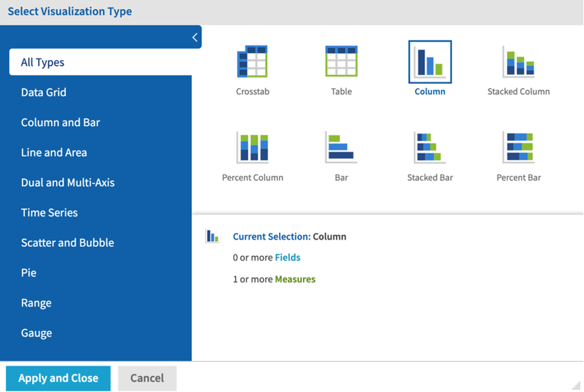
Task: Open the Measures link
Action: (295, 278)
